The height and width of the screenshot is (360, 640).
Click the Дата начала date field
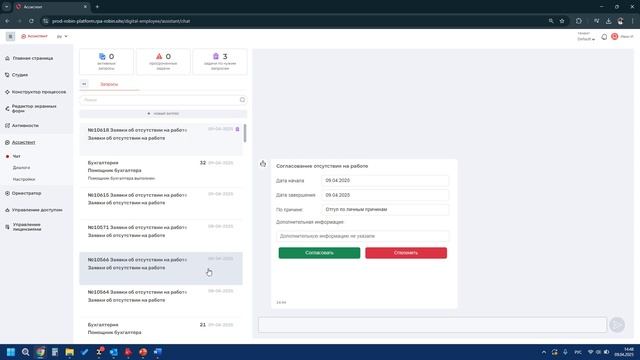385,180
